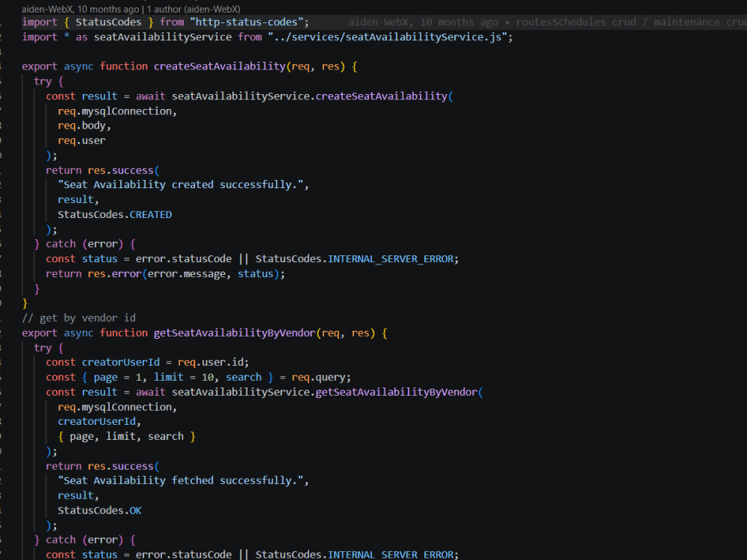Image resolution: width=747 pixels, height=560 pixels.
Task: Click "getSeatAvailabilityByVendor" in the export function declaration
Action: (235, 333)
